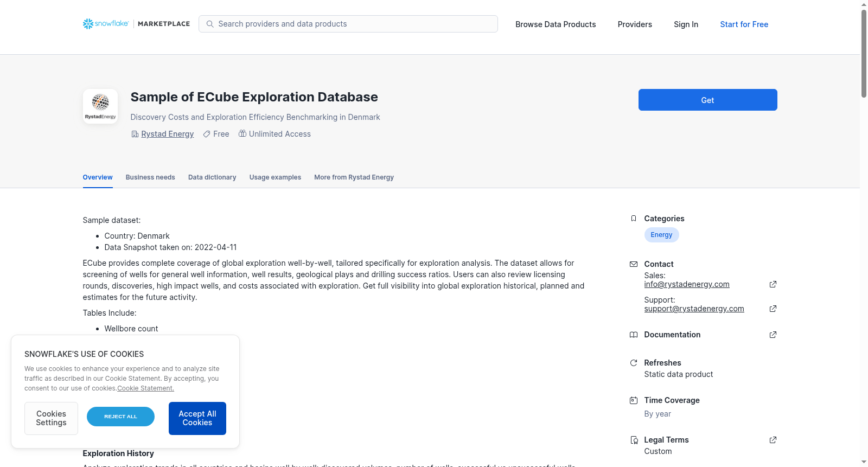Open the Legal Terms external link icon
This screenshot has height=467, width=868.
[773, 440]
